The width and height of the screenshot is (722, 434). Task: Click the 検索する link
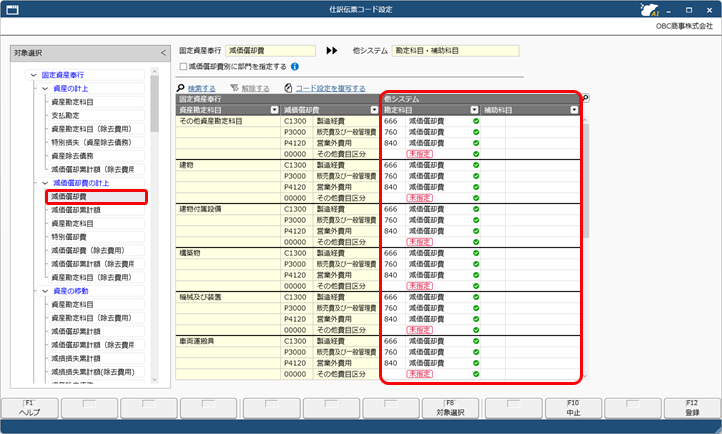(202, 88)
